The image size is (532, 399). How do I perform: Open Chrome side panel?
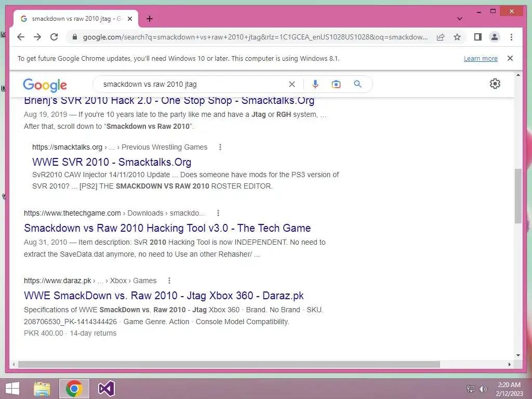(478, 37)
